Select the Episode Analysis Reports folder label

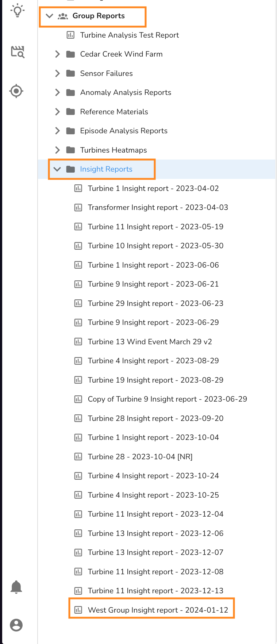pos(124,131)
